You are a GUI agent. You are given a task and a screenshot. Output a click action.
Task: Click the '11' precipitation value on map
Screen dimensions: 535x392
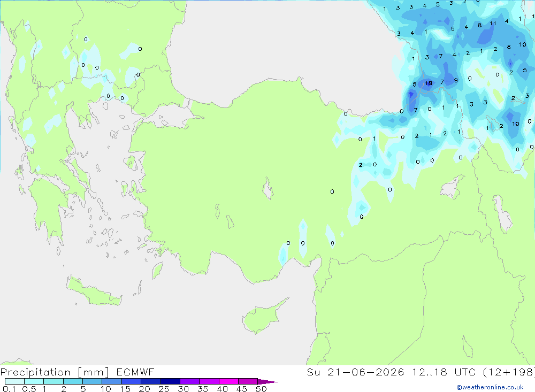coord(493,23)
